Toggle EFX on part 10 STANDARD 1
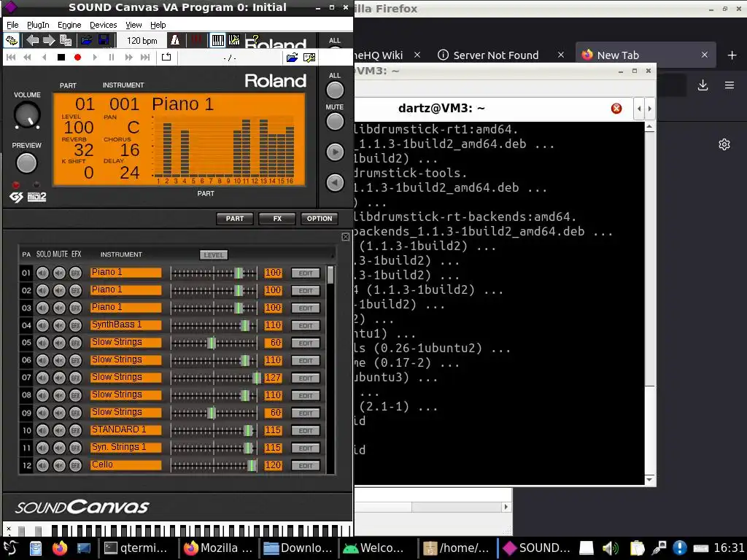This screenshot has width=747, height=560. click(75, 430)
